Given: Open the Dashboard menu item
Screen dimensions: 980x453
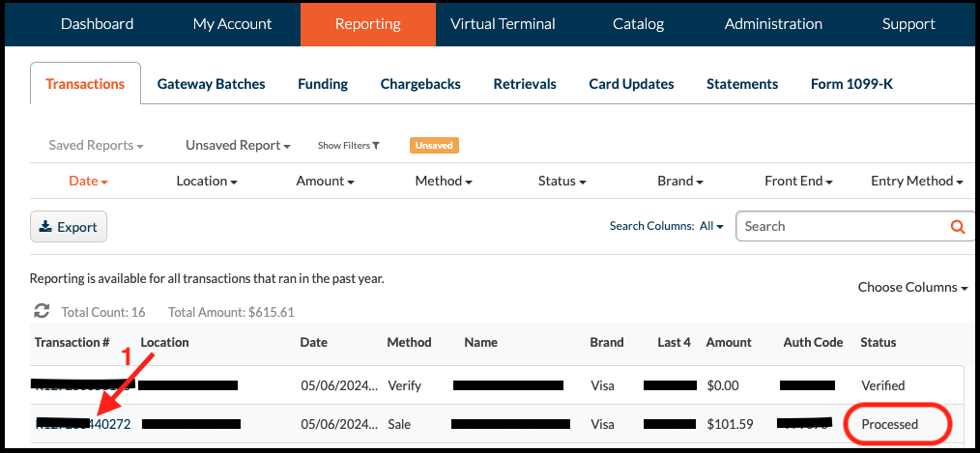Looking at the screenshot, I should click(97, 24).
